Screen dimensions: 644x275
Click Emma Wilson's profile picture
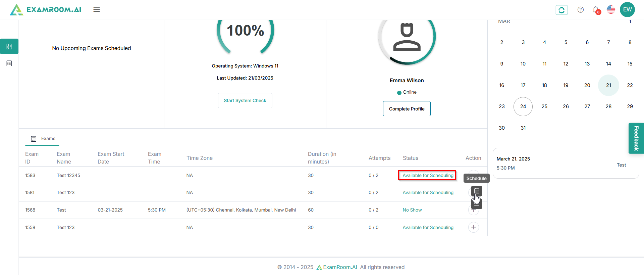pyautogui.click(x=407, y=37)
